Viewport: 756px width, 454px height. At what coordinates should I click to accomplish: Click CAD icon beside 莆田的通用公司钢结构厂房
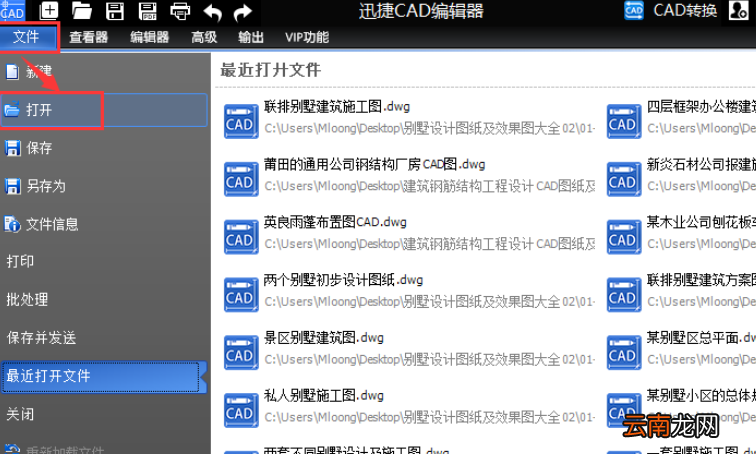click(x=241, y=179)
